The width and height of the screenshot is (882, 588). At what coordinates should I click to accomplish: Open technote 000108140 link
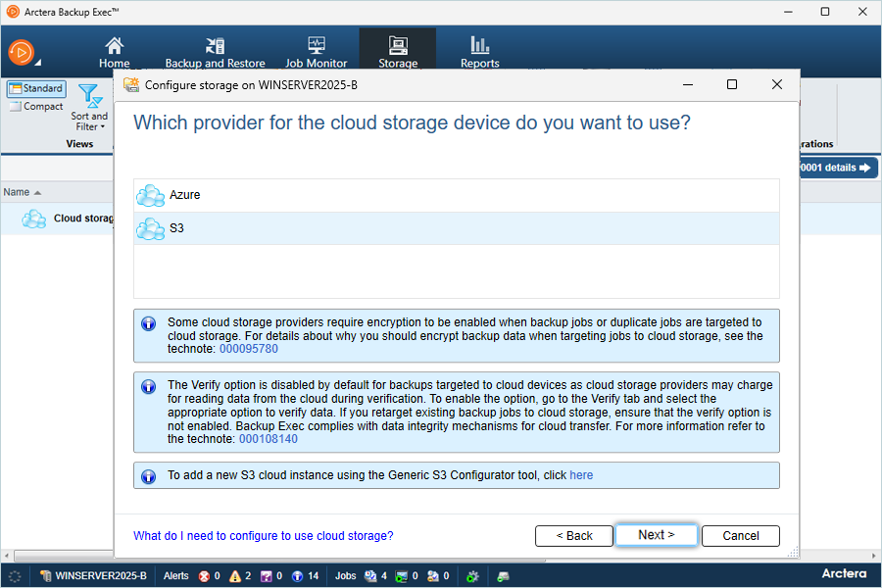[x=268, y=439]
